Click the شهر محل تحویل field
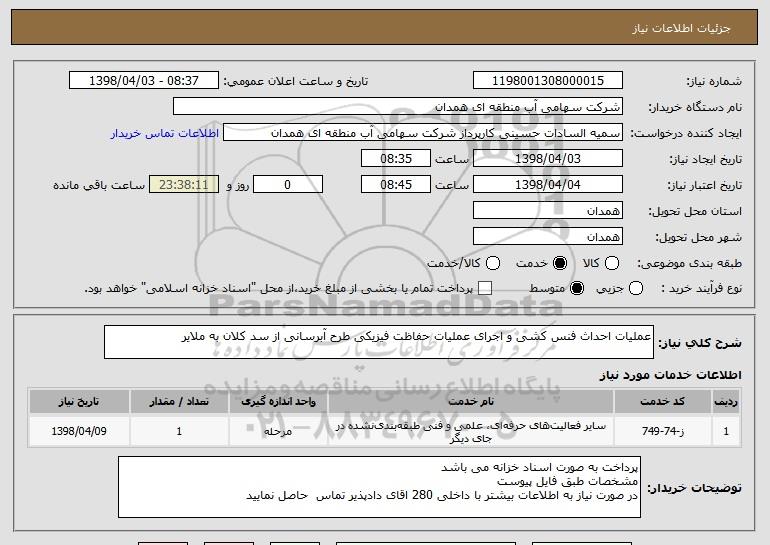This screenshot has width=770, height=545. click(548, 237)
